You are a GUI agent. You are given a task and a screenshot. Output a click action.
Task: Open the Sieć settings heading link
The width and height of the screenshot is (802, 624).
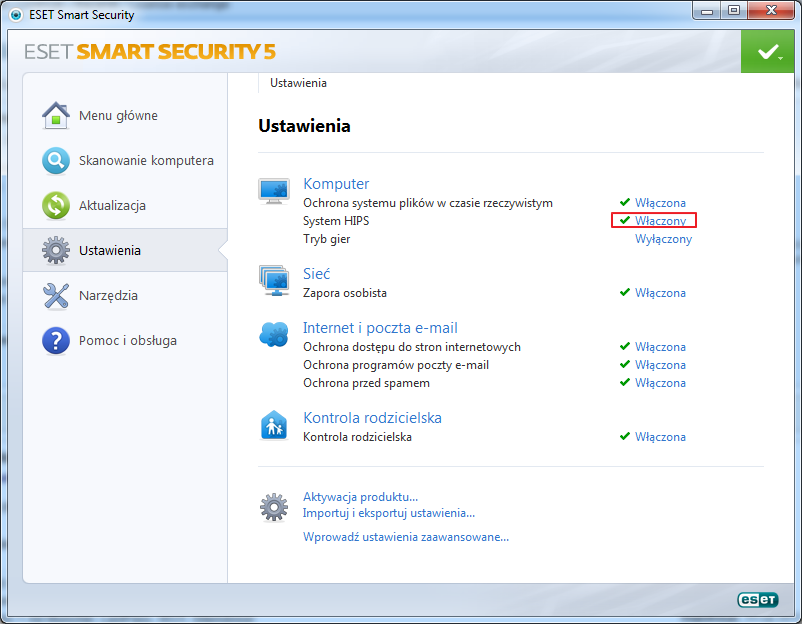[317, 274]
